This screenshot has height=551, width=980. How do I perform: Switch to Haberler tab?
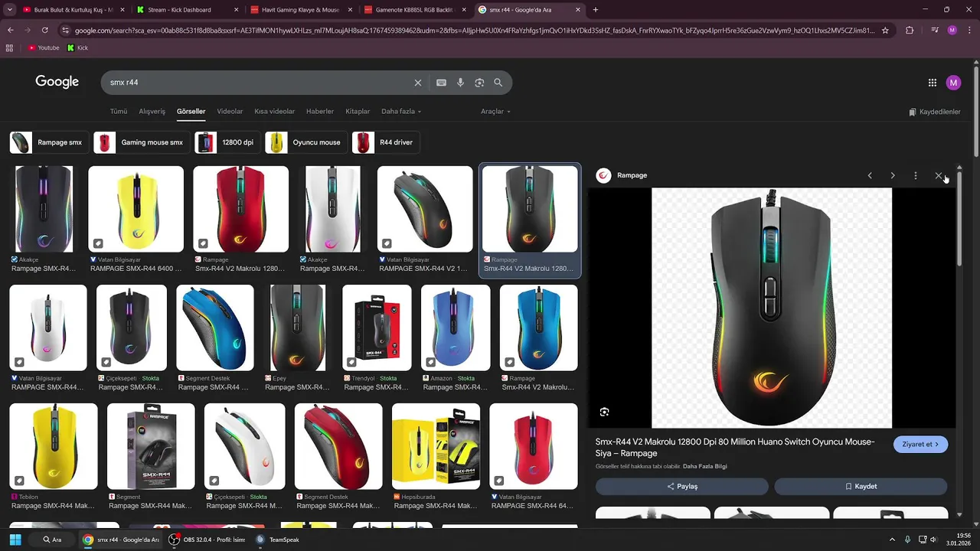point(320,112)
